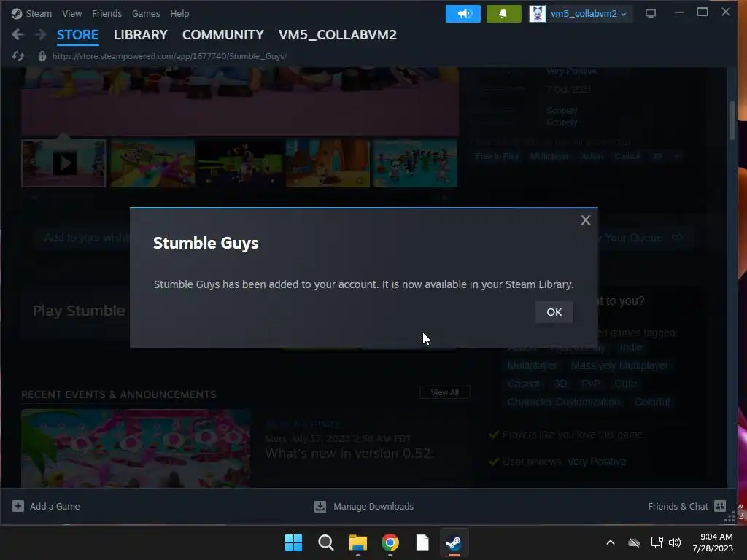Switch to the STORE tab
747x560 pixels.
77,35
